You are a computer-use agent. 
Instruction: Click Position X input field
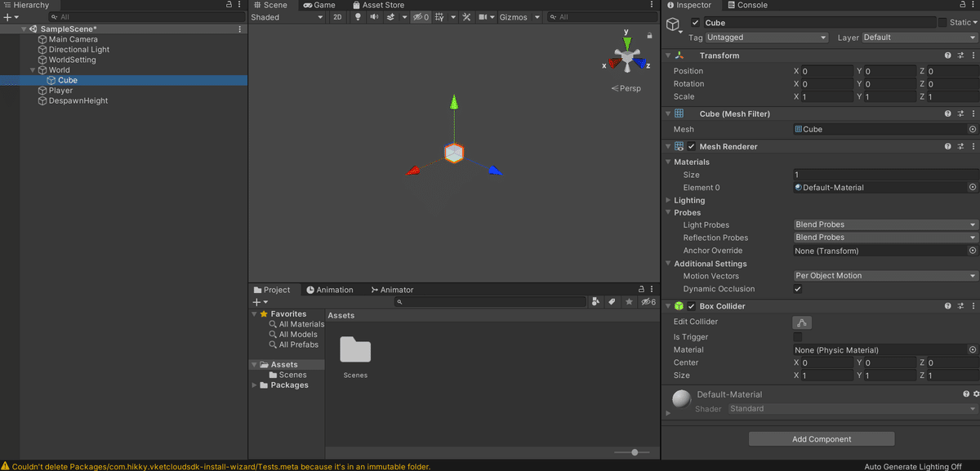coord(827,71)
